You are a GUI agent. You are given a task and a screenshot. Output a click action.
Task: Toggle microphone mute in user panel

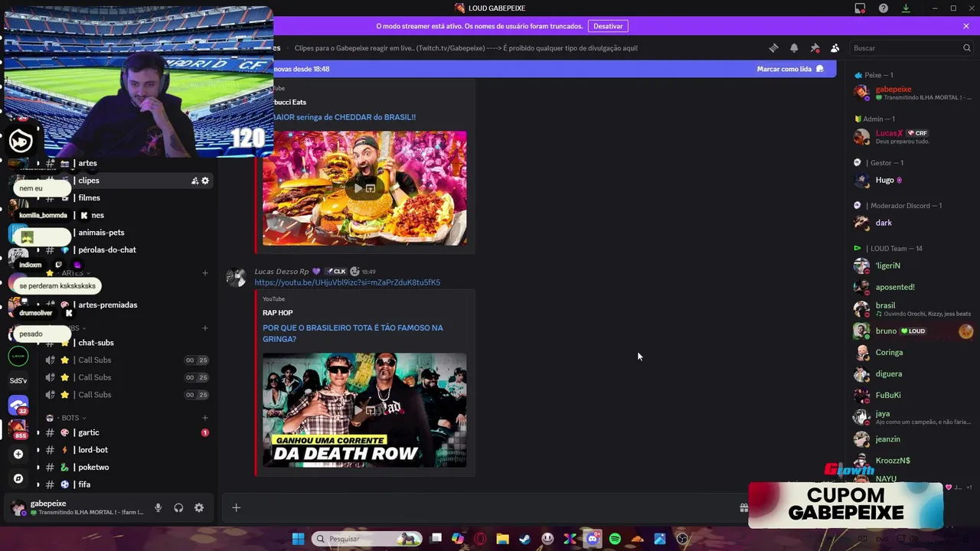[158, 507]
